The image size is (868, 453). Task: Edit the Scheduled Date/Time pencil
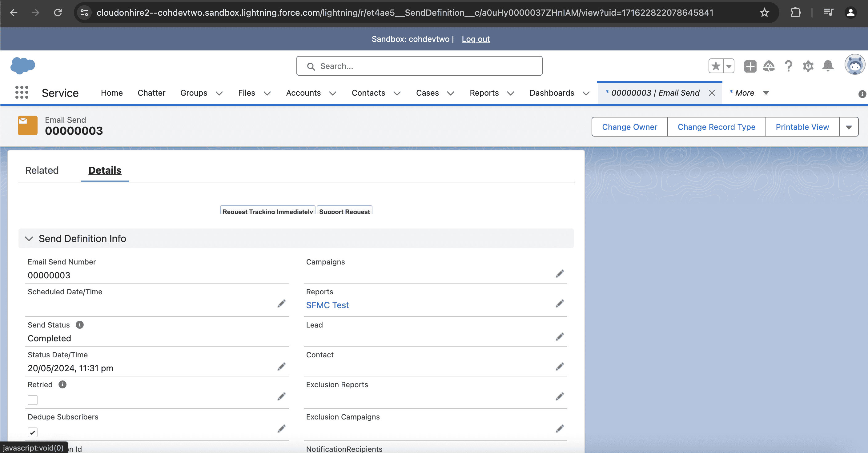[281, 304]
